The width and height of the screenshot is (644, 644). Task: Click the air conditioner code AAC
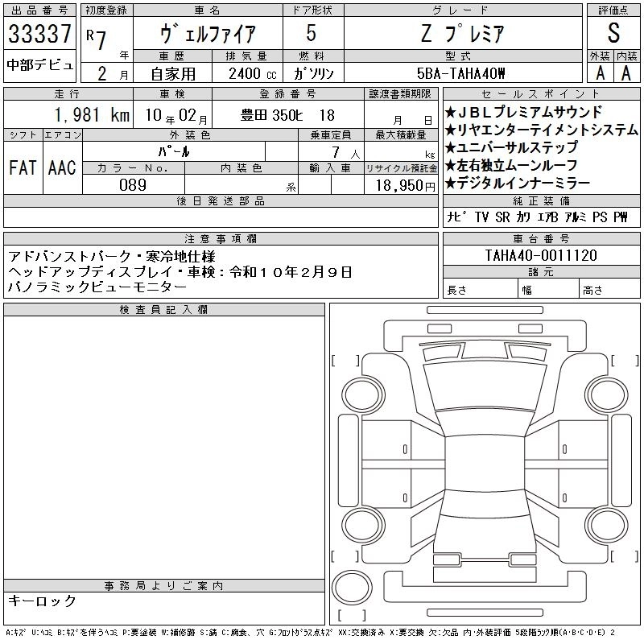(x=62, y=167)
